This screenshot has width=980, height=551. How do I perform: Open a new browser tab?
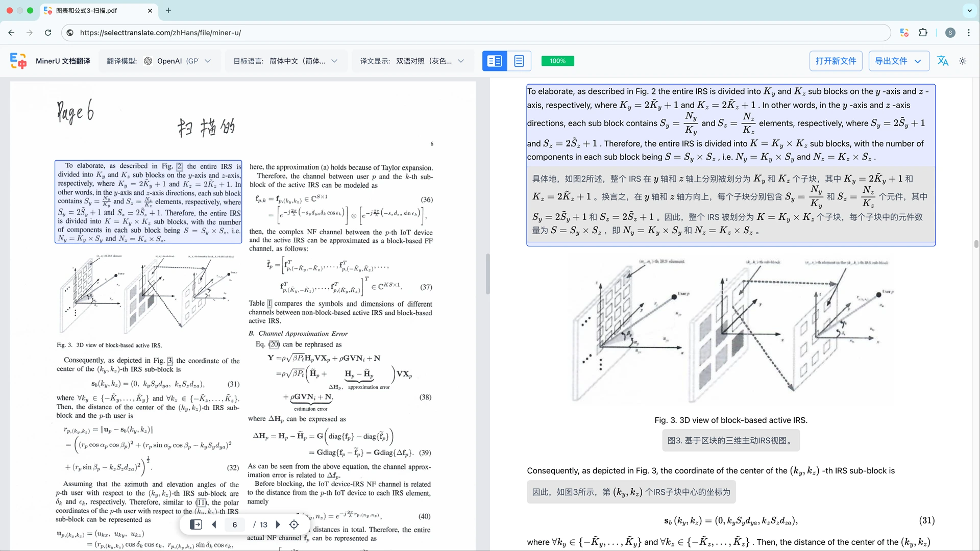click(x=168, y=10)
